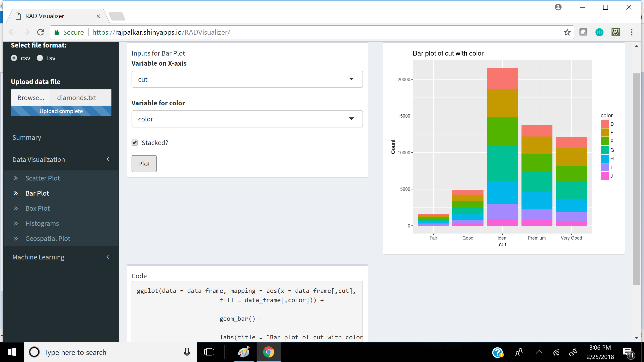Click the Chrome profile account icon

click(558, 7)
